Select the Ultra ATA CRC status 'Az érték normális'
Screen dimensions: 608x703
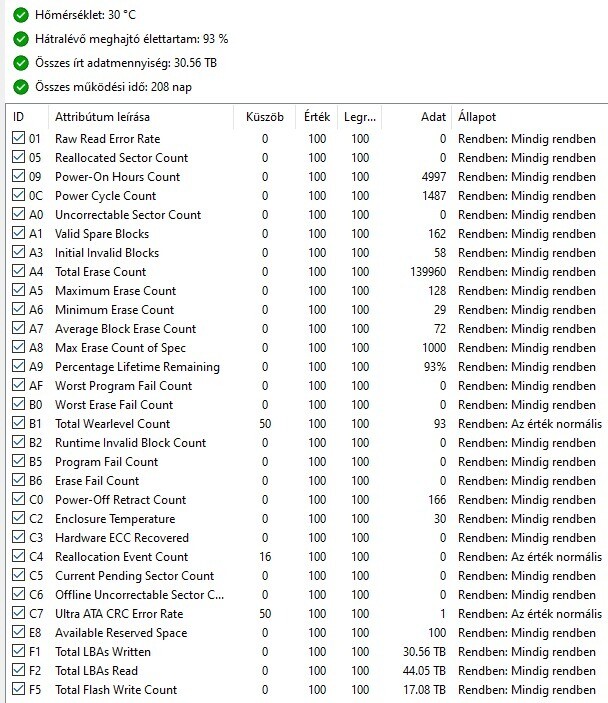(556, 614)
